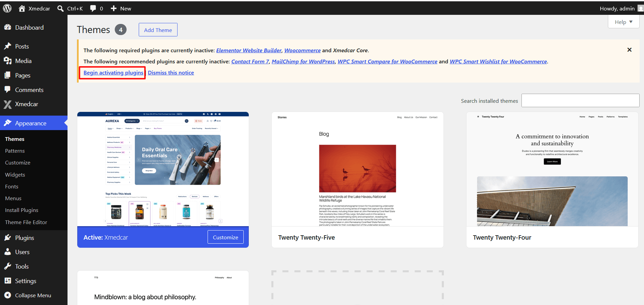Open the Contact Form 7 link
Screen dimensions: 644x305
pyautogui.click(x=250, y=61)
